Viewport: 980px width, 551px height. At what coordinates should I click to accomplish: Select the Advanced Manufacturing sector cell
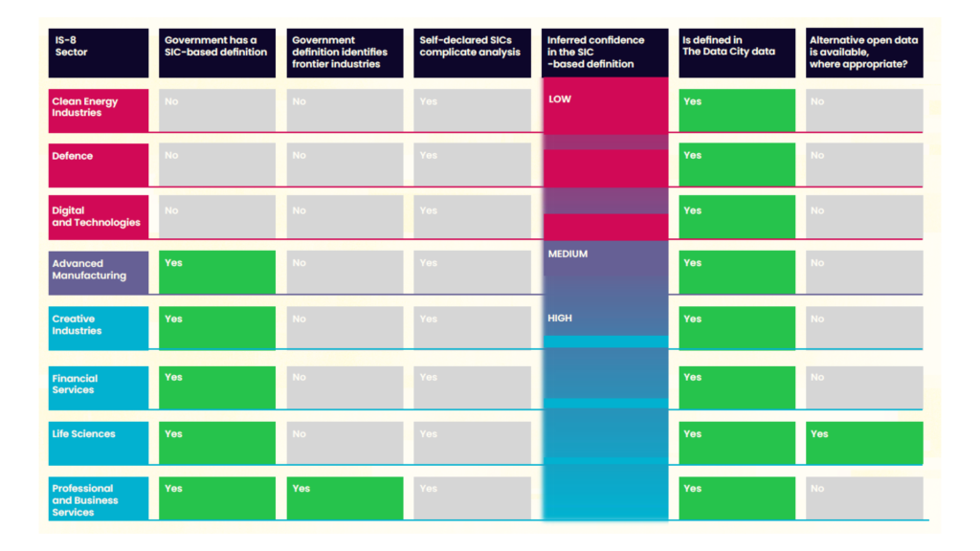(99, 273)
